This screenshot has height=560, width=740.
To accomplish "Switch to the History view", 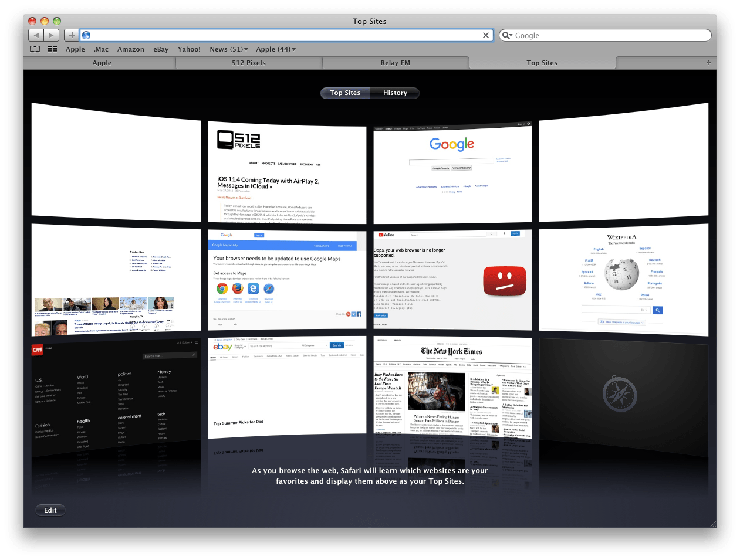I will point(395,93).
